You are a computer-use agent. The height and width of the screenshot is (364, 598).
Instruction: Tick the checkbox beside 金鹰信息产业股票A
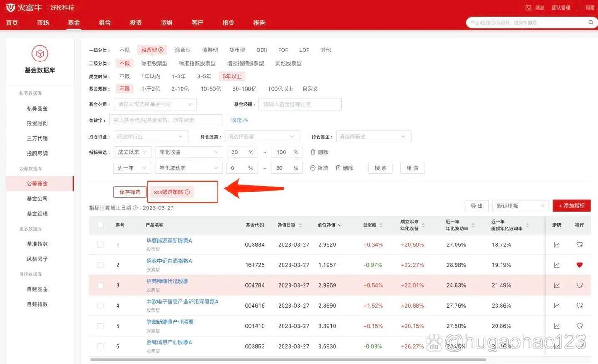(100, 346)
